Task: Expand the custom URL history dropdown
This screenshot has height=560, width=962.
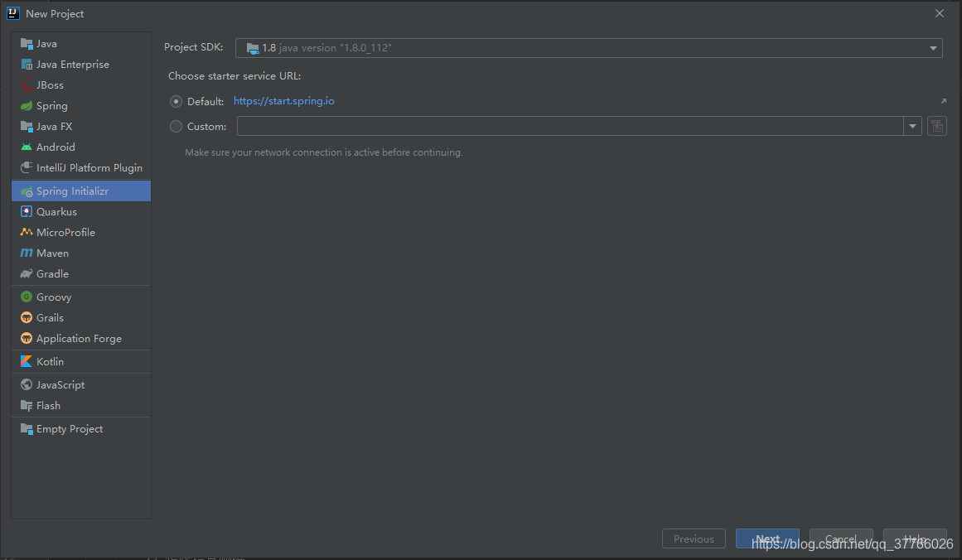Action: click(912, 126)
